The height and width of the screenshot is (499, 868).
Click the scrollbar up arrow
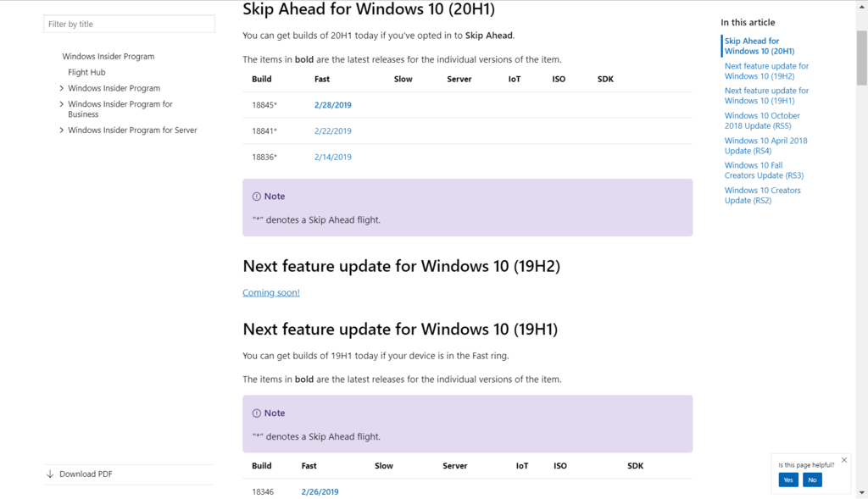[x=861, y=5]
